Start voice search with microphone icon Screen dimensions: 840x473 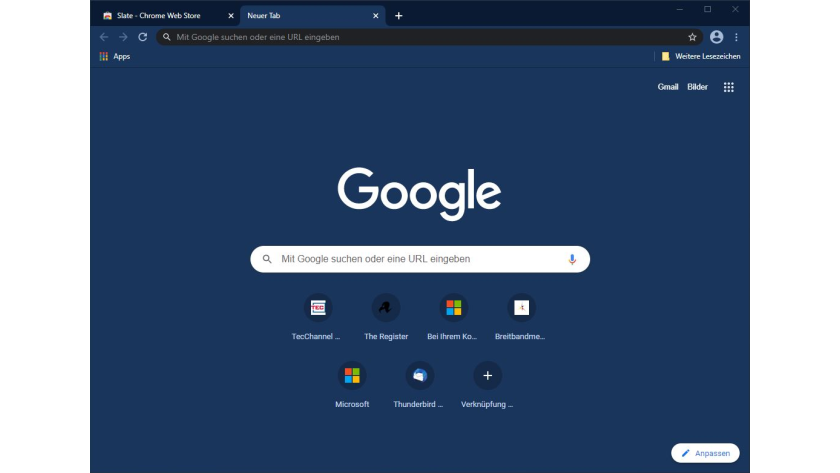click(x=572, y=259)
